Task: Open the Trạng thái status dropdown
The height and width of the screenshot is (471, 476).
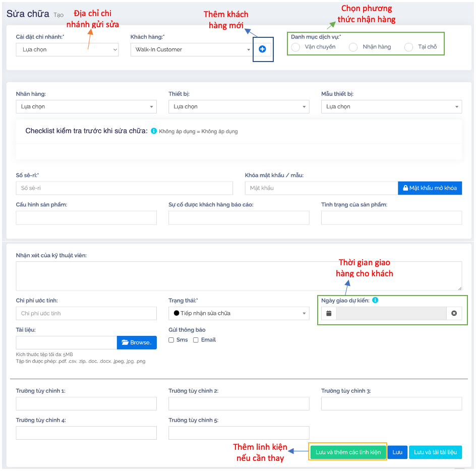Action: click(x=239, y=314)
